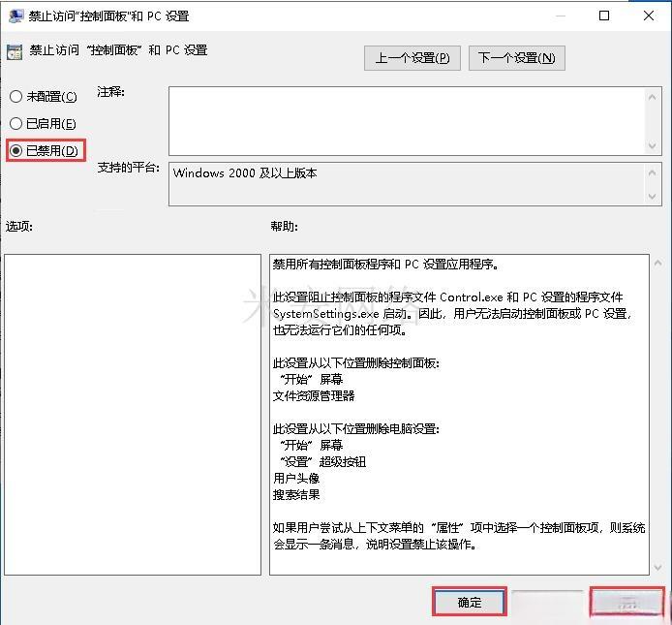Click the help text line 禁用所有控制面板程序
This screenshot has width=672, height=625.
click(x=385, y=265)
